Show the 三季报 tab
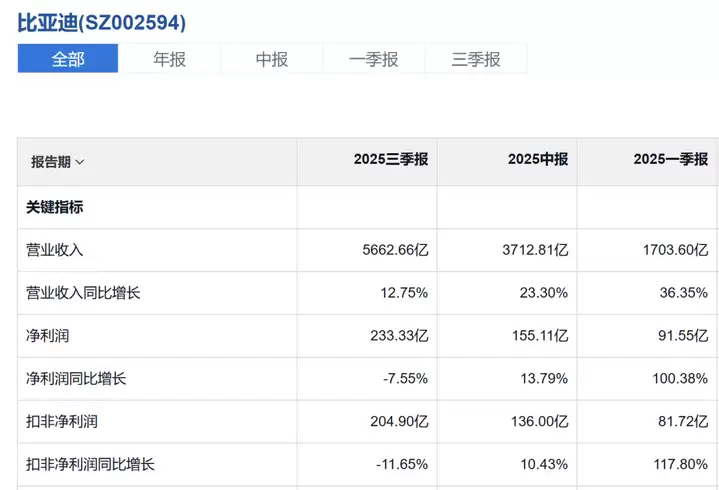 pos(475,59)
